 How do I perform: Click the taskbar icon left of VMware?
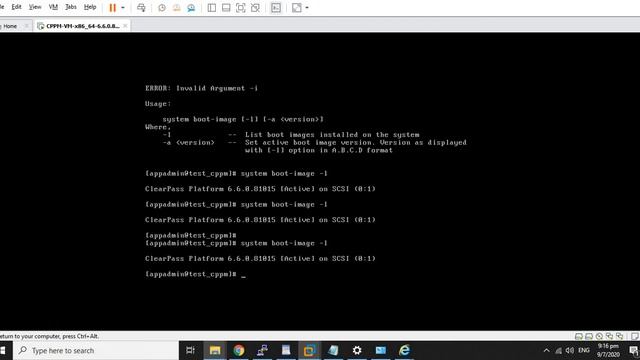pos(286,350)
